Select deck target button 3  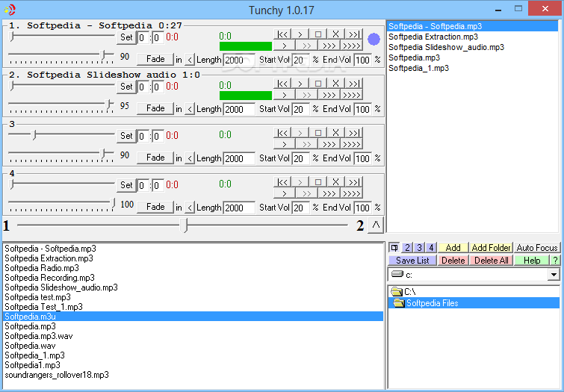tap(419, 247)
